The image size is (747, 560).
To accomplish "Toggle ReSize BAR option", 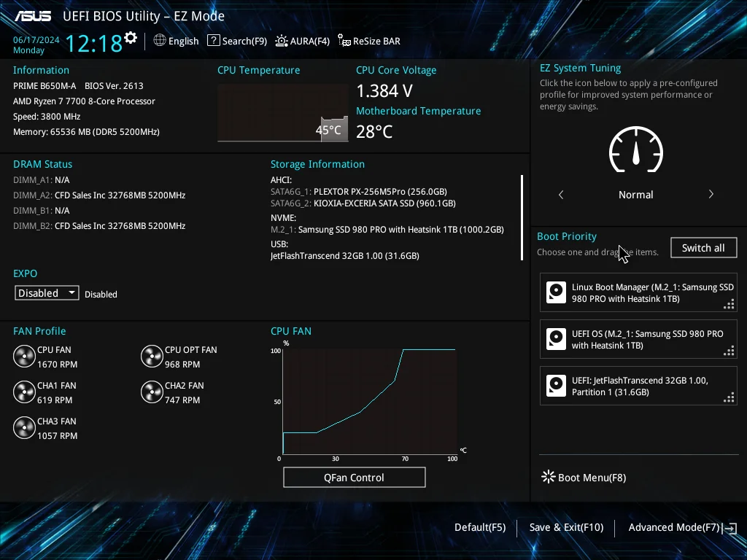I will [x=369, y=41].
